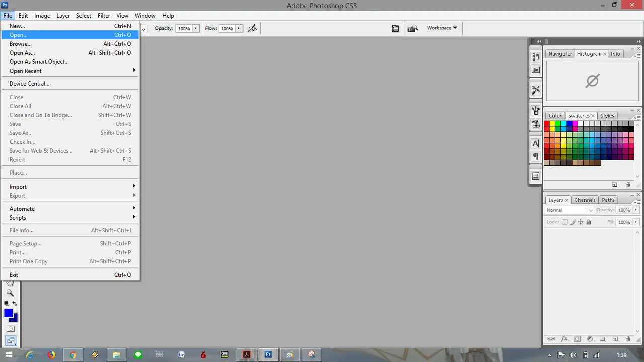Viewport: 644px width, 362px height.
Task: Open the Flow slider arrow in options bar
Action: [239, 28]
